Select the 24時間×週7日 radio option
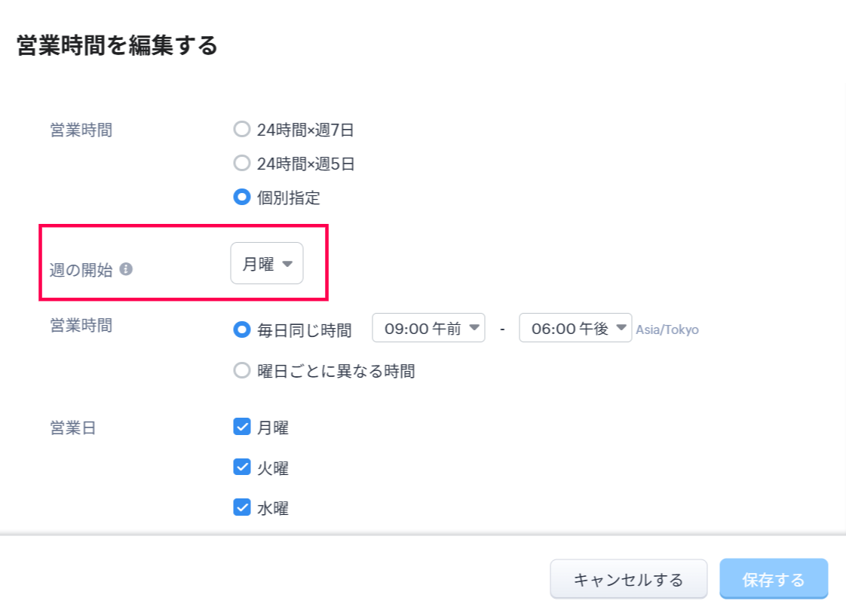This screenshot has width=846, height=616. click(x=241, y=130)
